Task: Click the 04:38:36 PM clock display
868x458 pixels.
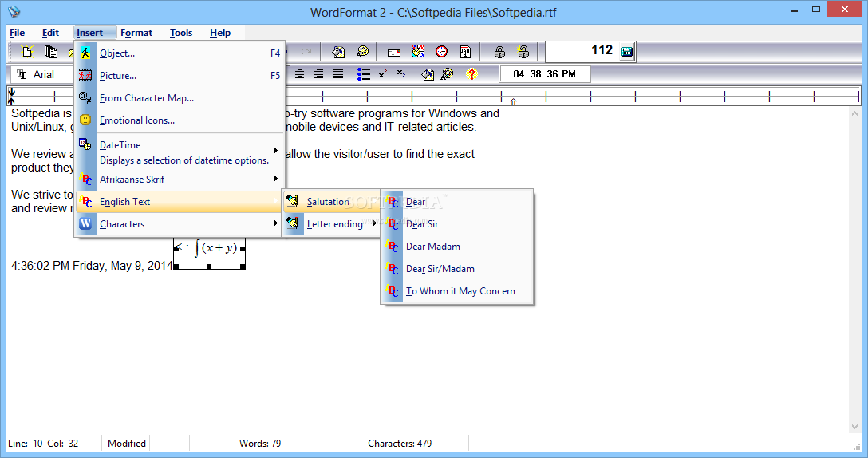Action: coord(545,73)
